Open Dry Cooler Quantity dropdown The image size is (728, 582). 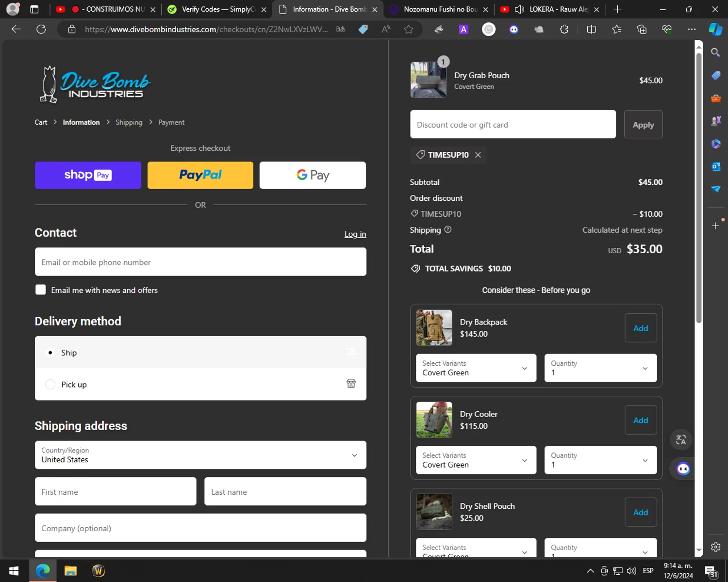600,460
